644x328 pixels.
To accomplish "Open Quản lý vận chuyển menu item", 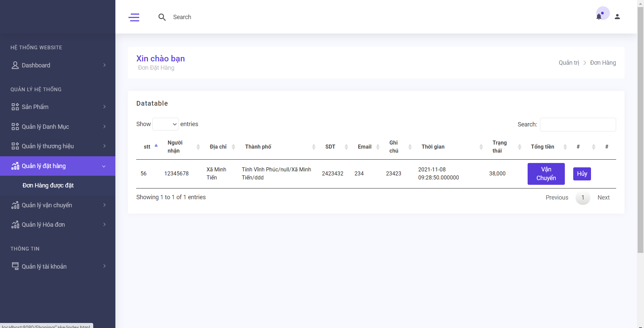I will 58,205.
